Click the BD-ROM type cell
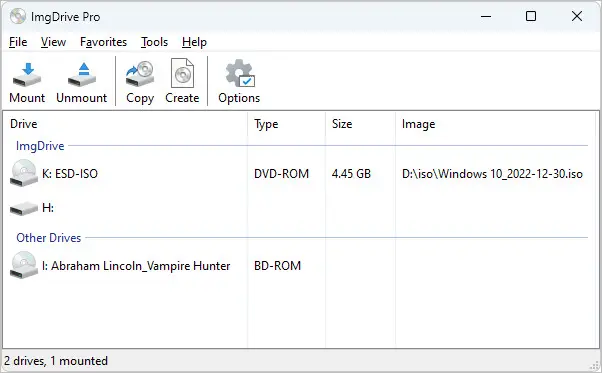The height and width of the screenshot is (373, 602). click(277, 266)
